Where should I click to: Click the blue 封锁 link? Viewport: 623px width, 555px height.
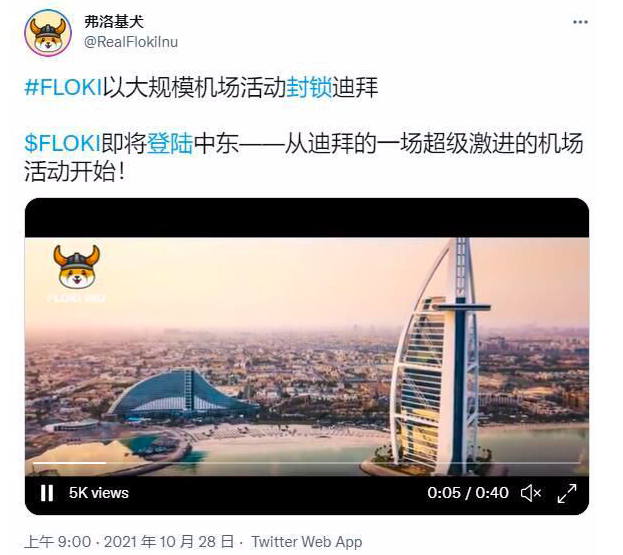tap(309, 87)
